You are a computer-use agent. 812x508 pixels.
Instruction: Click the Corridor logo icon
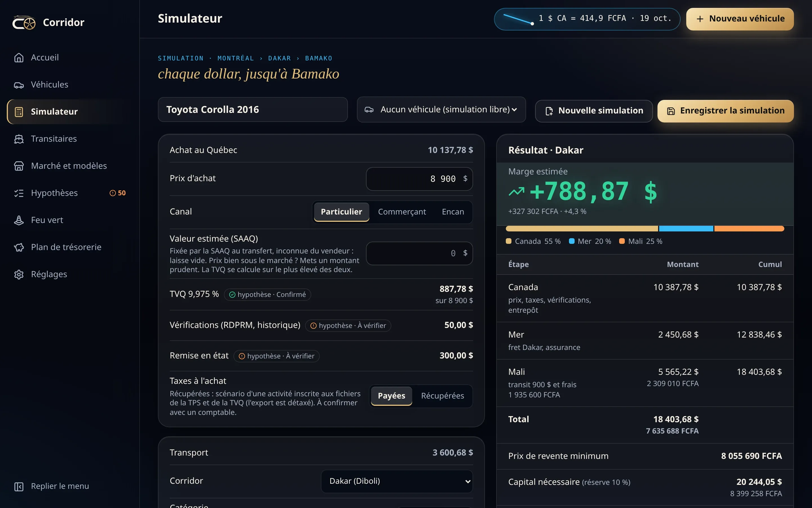click(24, 23)
